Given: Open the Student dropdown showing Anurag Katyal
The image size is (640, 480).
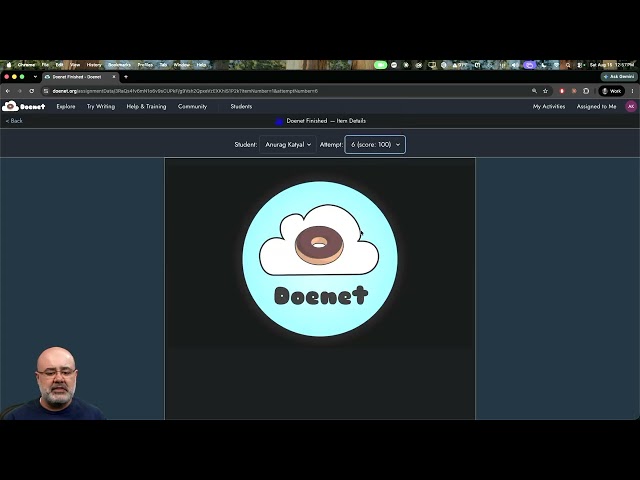Looking at the screenshot, I should (x=288, y=144).
